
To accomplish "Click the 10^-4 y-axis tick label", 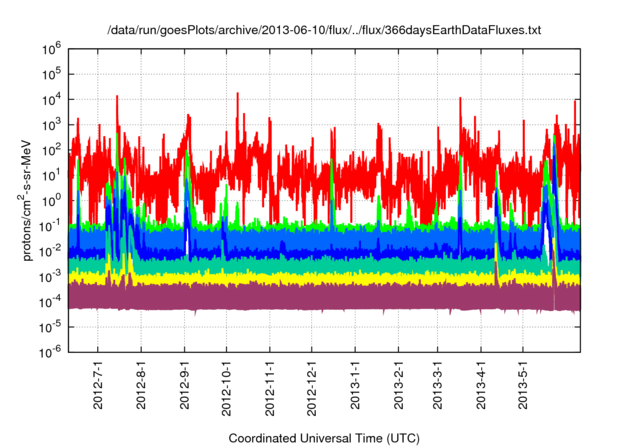I will 51,303.
